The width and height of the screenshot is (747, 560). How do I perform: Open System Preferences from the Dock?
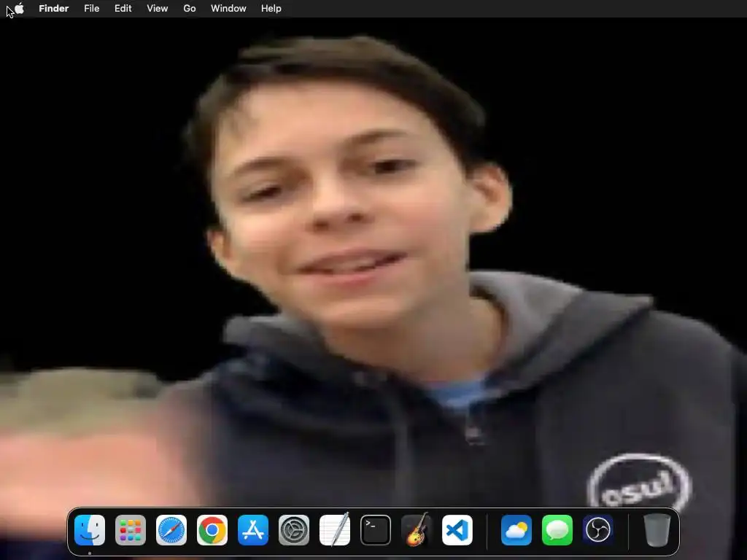294,530
